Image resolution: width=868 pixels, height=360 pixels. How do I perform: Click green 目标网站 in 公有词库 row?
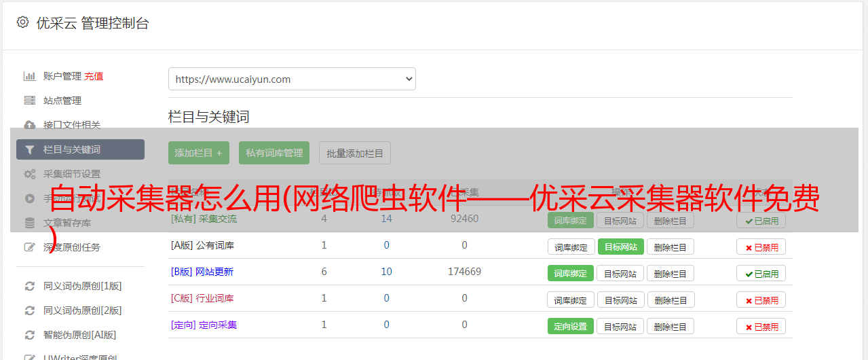620,247
